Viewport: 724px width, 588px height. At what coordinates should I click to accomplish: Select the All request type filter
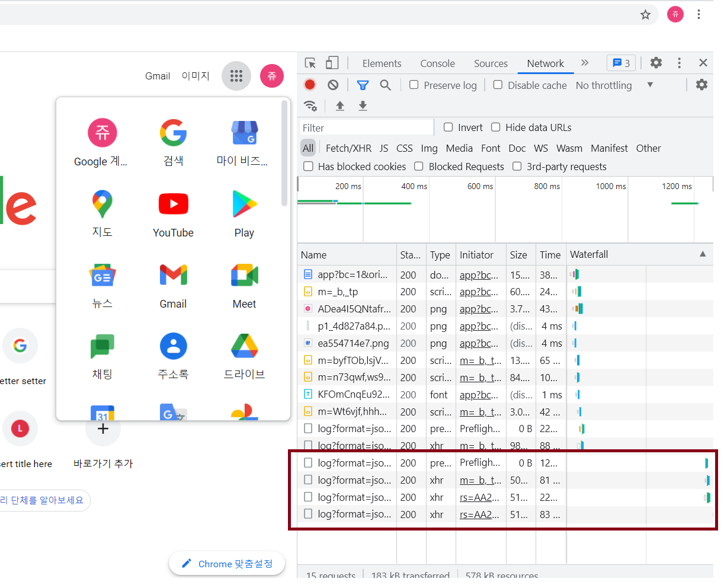[x=308, y=148]
